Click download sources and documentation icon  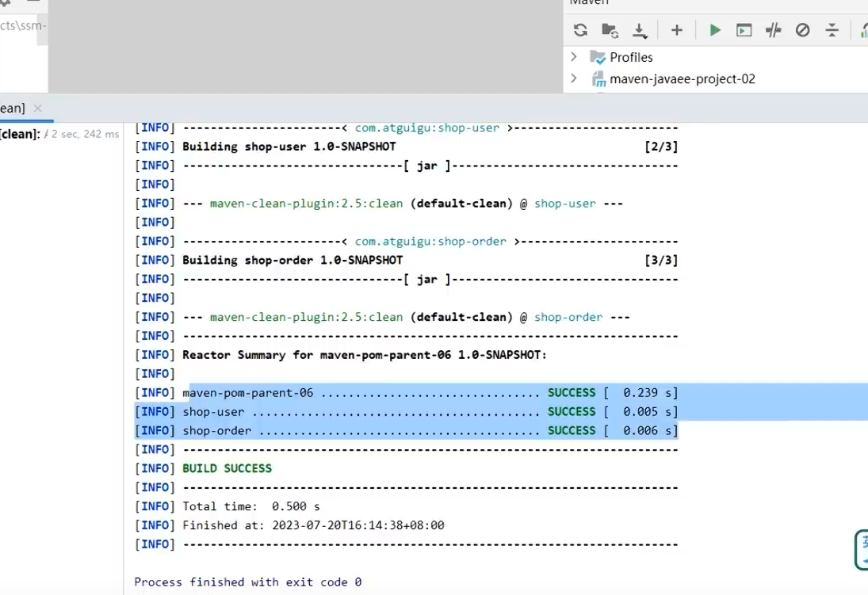click(640, 30)
